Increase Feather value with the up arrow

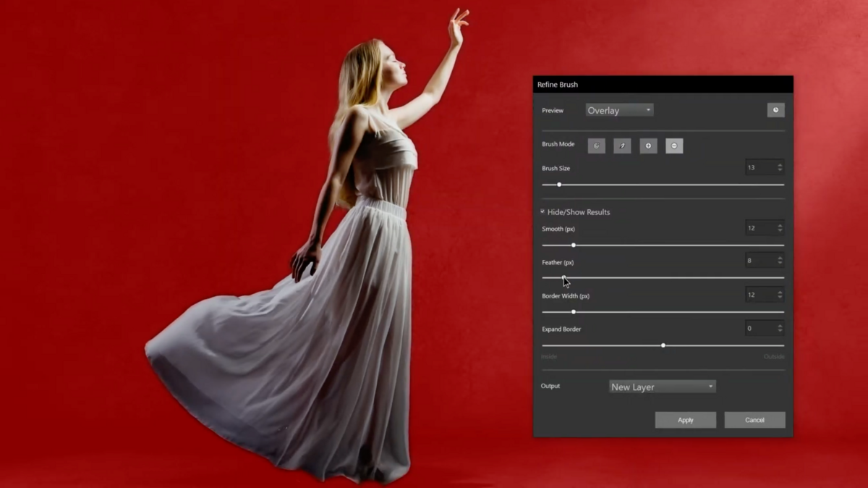(780, 258)
